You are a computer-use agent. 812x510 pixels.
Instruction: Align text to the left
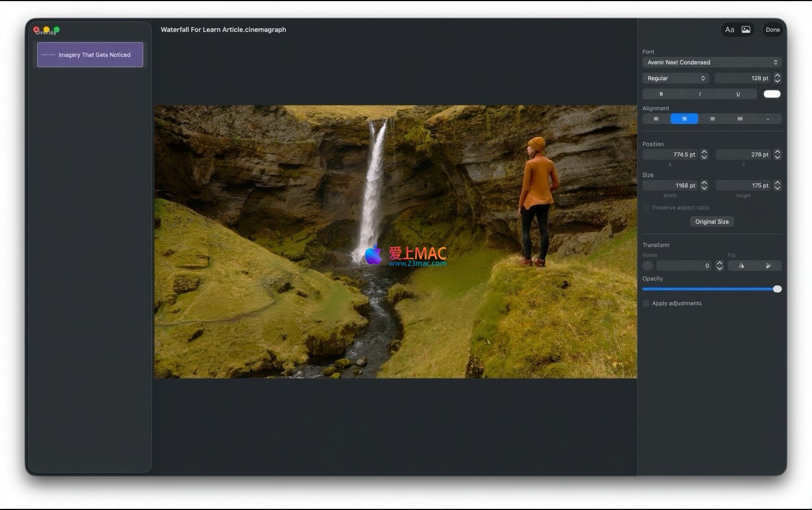(x=656, y=119)
